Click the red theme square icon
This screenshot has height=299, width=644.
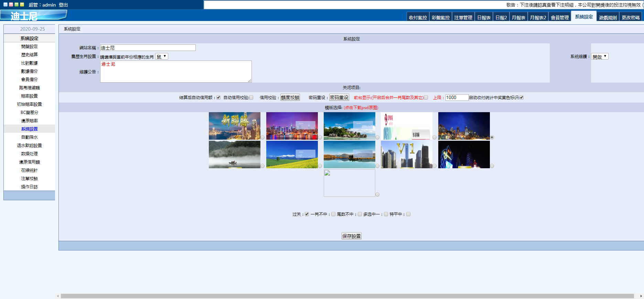(11, 4)
